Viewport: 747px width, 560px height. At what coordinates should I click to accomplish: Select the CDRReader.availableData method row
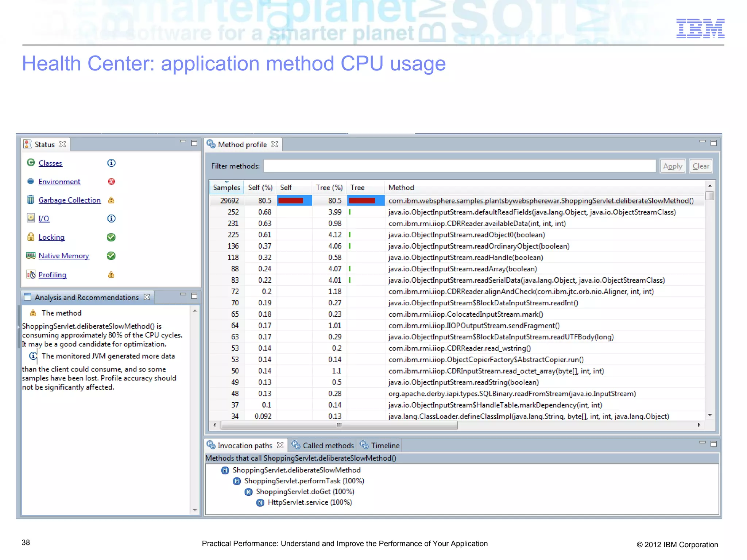[x=457, y=223]
